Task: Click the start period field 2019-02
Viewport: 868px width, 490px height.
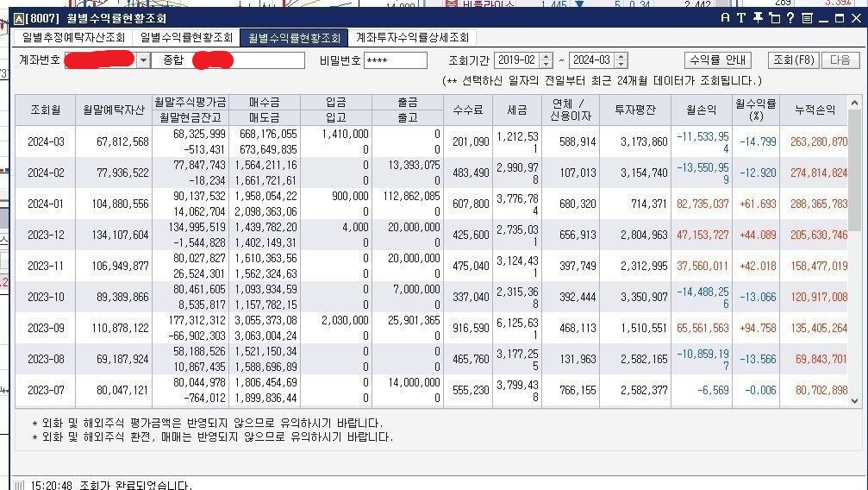Action: [517, 60]
